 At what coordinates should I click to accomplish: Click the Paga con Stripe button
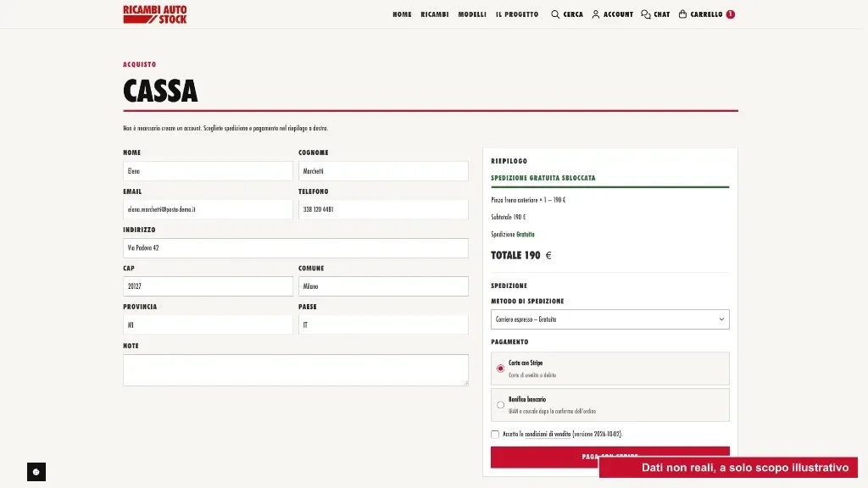[x=610, y=457]
